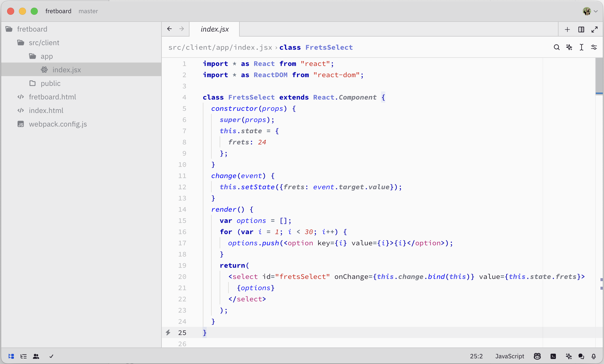Open a new tab with plus icon
Viewport: 604px width, 364px height.
567,29
